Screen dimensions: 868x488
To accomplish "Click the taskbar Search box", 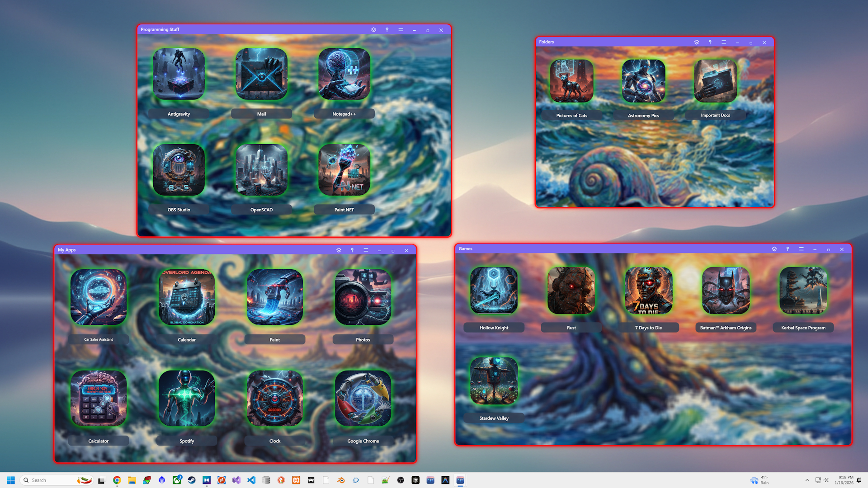I will [50, 480].
